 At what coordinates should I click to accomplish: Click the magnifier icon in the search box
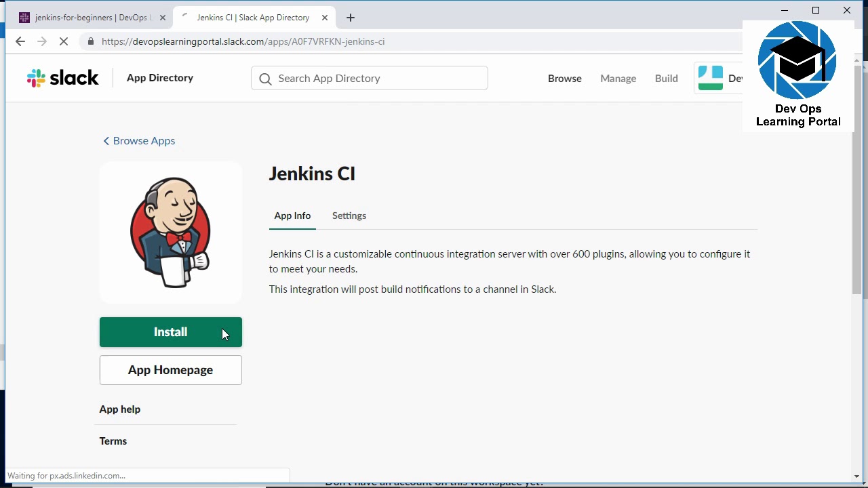point(265,79)
